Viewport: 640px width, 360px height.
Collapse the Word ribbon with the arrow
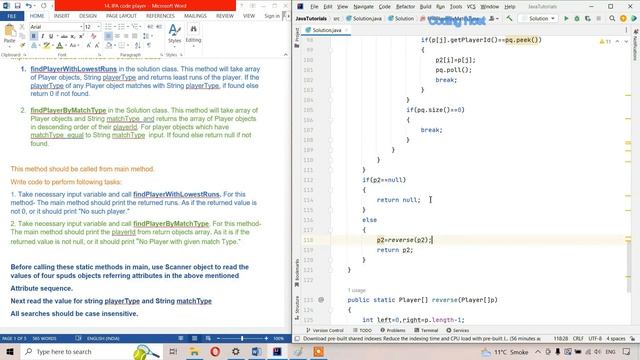click(x=285, y=55)
